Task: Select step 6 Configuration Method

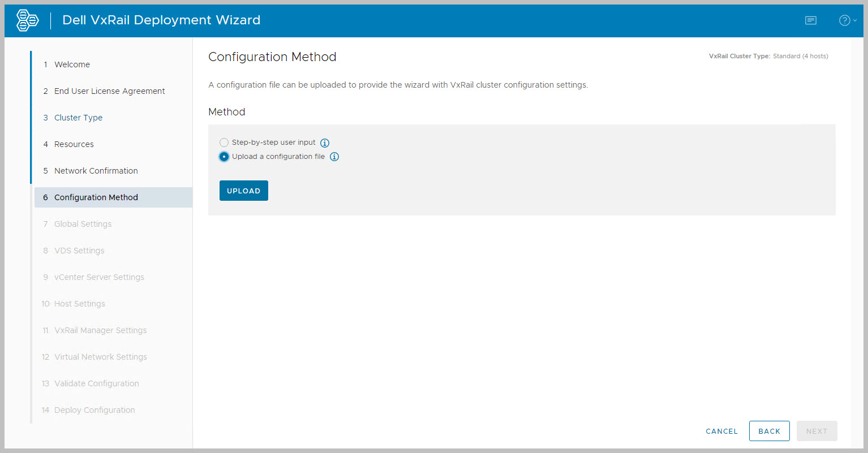Action: (113, 197)
